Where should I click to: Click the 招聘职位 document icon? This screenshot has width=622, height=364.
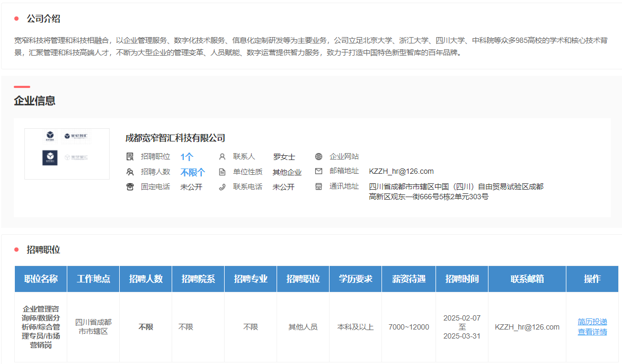pyautogui.click(x=130, y=156)
